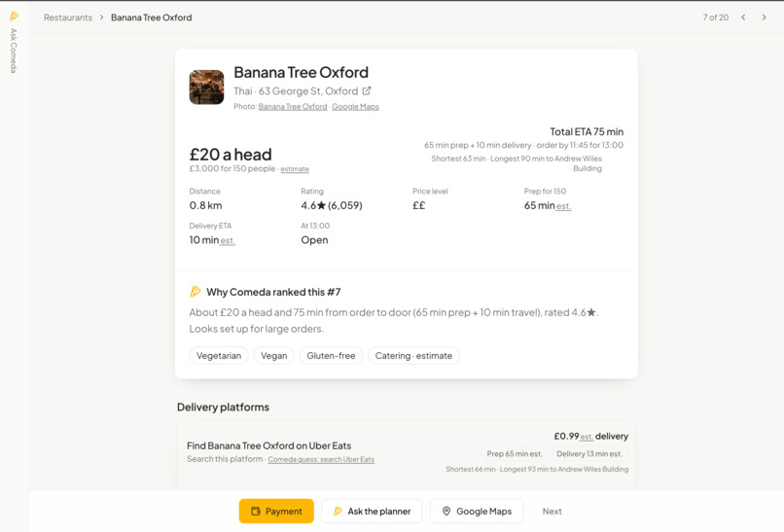The height and width of the screenshot is (532, 784).
Task: Click the 'Delivery 13 min est.' chip
Action: 589,454
